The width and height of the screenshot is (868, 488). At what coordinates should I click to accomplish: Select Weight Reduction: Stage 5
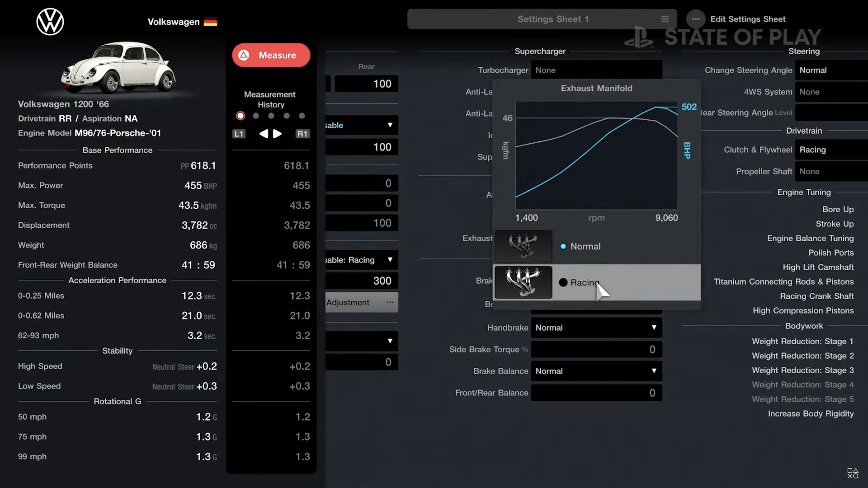coord(803,399)
